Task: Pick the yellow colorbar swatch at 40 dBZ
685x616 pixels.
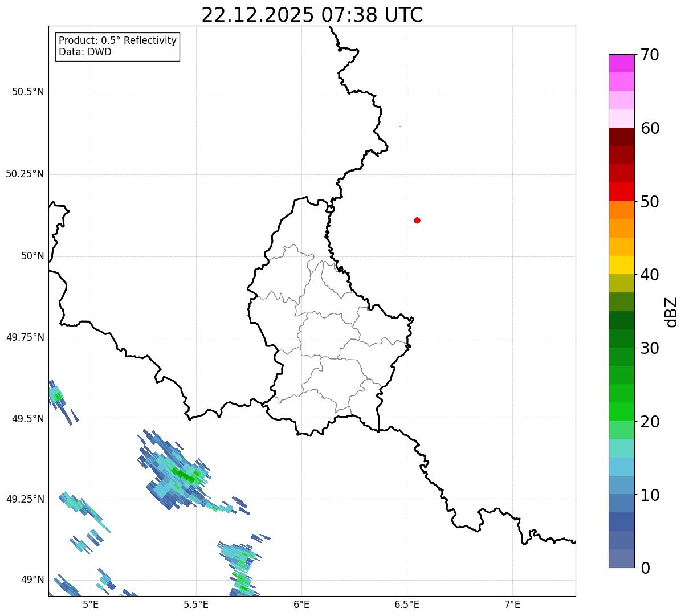Action: 621,265
